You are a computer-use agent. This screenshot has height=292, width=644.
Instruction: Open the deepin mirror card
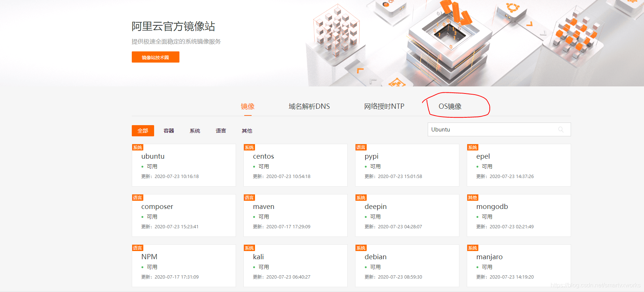pyautogui.click(x=407, y=215)
